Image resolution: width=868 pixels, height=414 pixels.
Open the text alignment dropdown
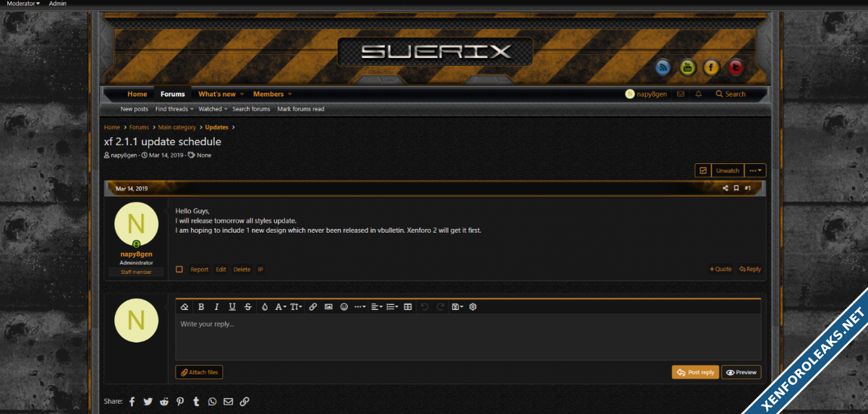point(377,307)
